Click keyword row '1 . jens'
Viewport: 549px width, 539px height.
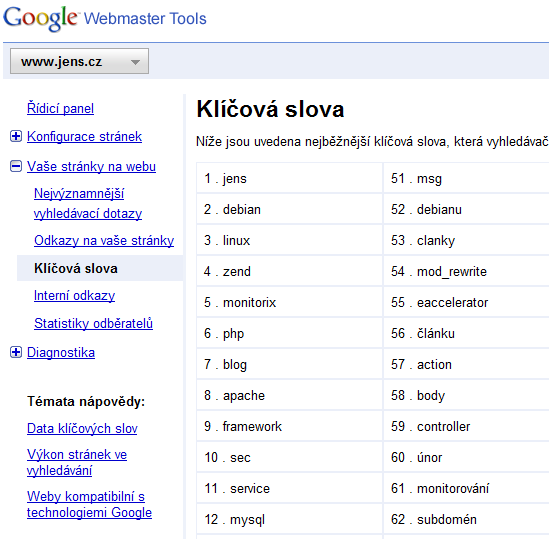pos(289,178)
